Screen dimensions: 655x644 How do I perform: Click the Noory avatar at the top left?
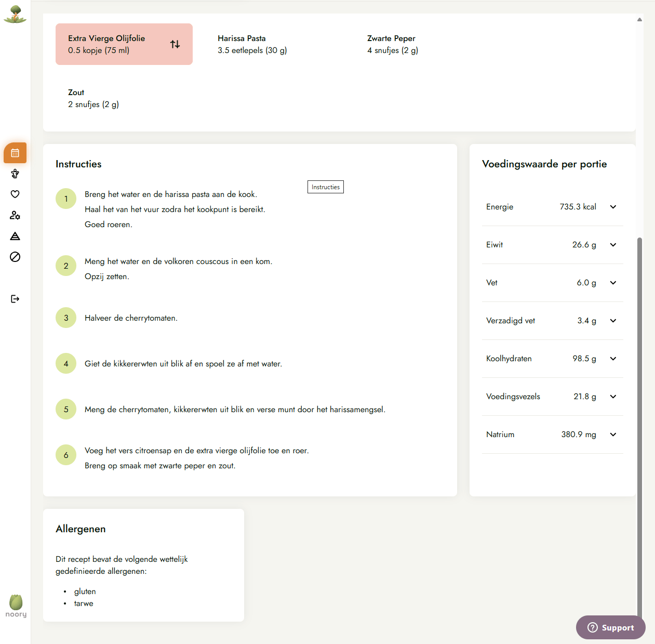[15, 15]
